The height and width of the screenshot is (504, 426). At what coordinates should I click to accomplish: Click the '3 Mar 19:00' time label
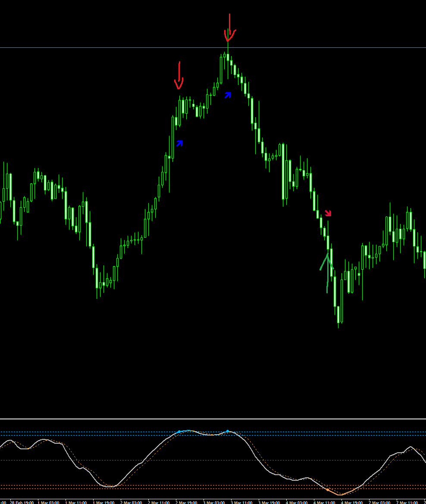point(269,502)
